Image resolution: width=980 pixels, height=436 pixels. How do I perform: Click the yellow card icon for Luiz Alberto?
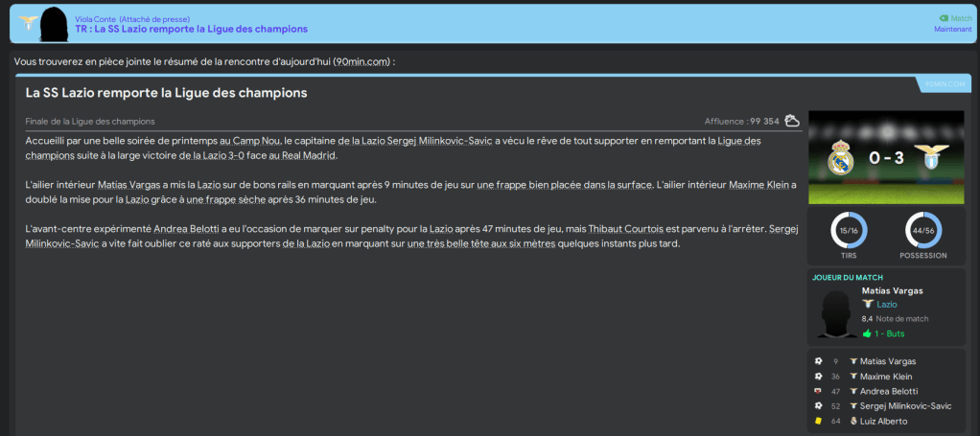[818, 421]
